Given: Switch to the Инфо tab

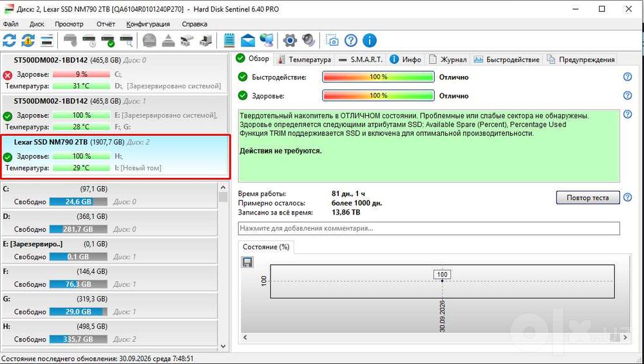Looking at the screenshot, I should click(x=405, y=59).
